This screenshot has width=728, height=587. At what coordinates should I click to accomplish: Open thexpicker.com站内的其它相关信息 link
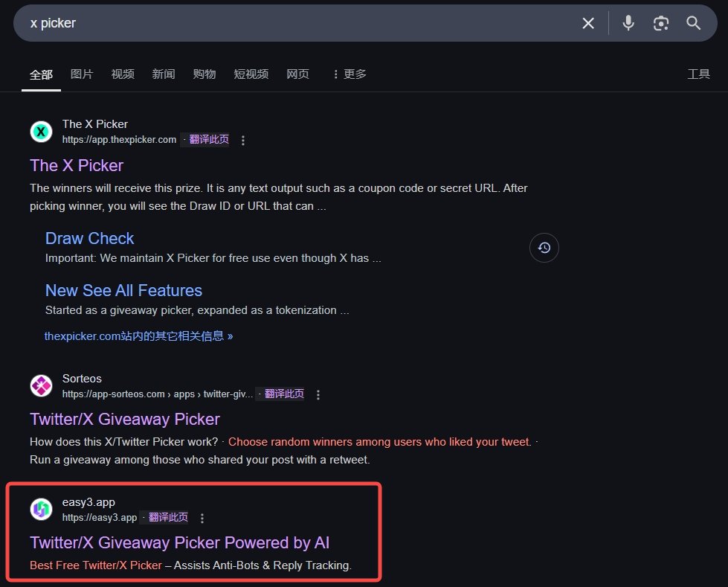pyautogui.click(x=138, y=336)
